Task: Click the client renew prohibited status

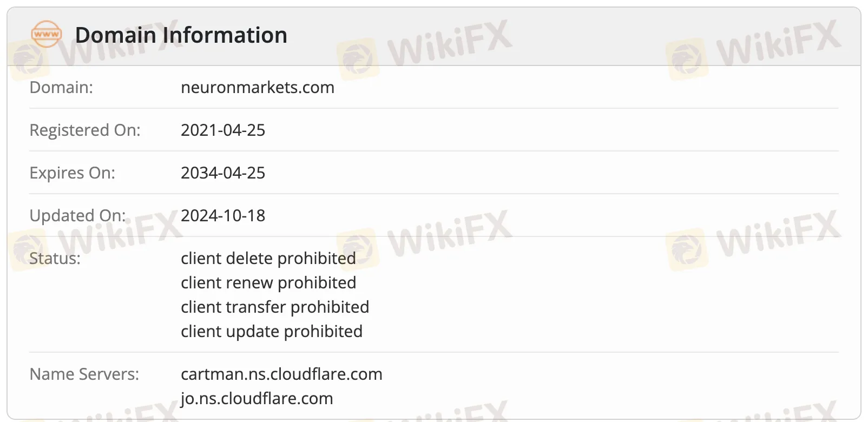Action: tap(268, 282)
